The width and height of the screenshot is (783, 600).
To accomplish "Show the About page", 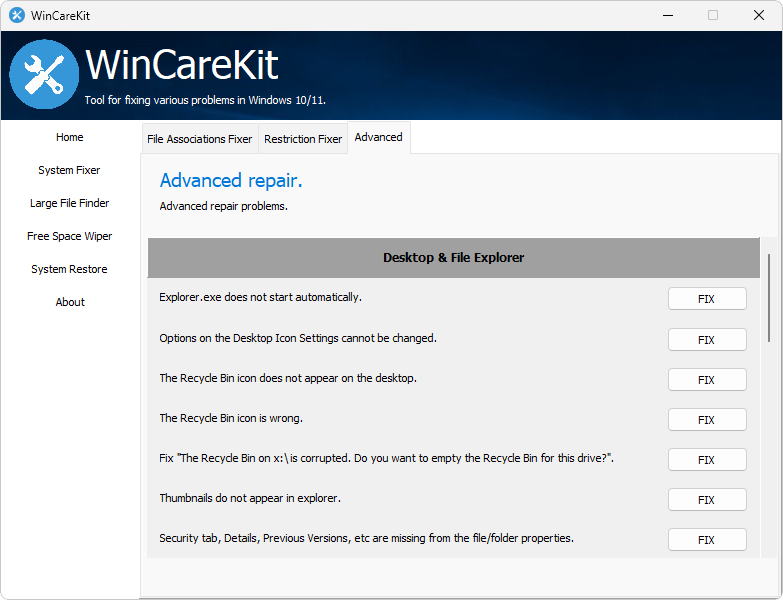I will point(70,303).
